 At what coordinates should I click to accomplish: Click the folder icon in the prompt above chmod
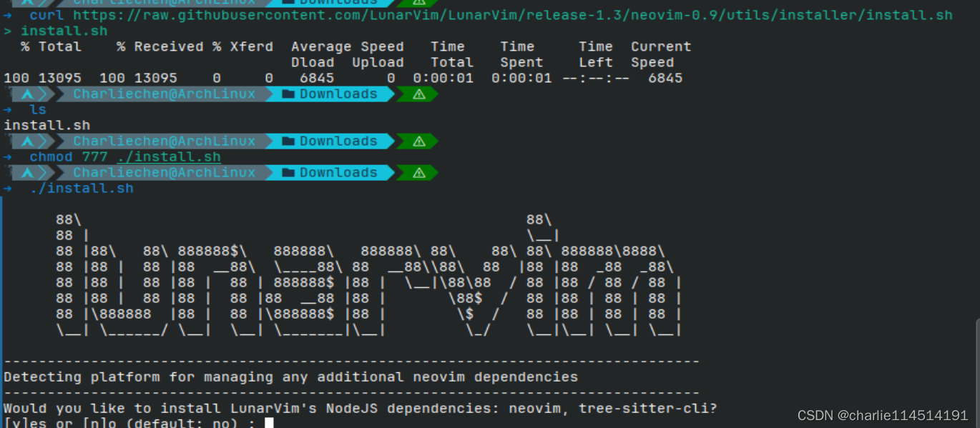pos(288,141)
